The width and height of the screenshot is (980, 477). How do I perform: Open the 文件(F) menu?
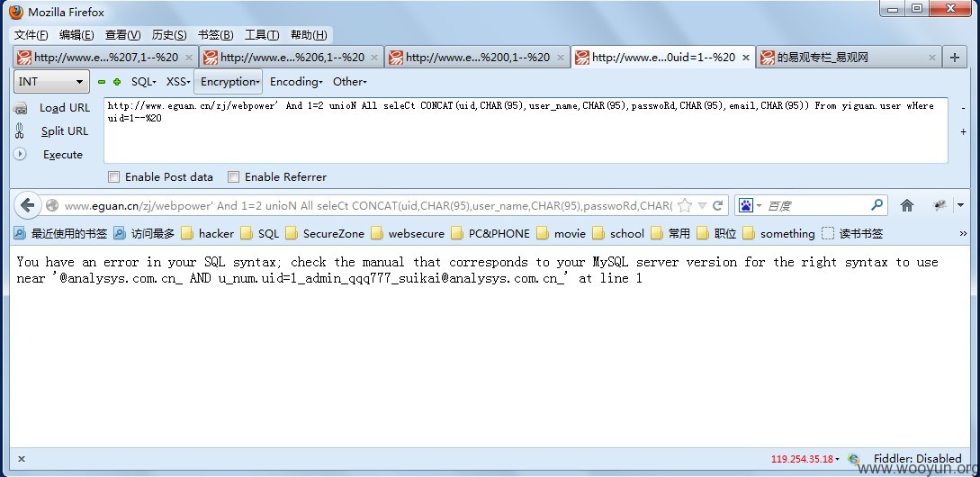point(31,35)
